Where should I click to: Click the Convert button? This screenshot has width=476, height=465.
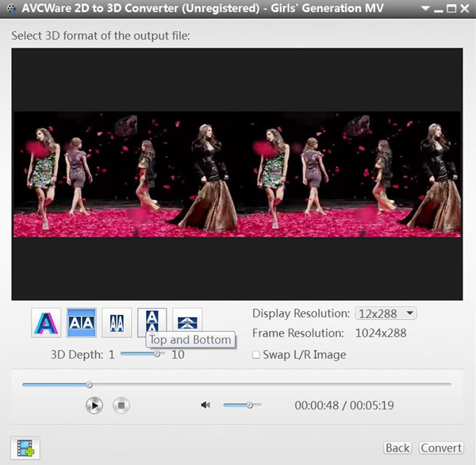click(441, 448)
